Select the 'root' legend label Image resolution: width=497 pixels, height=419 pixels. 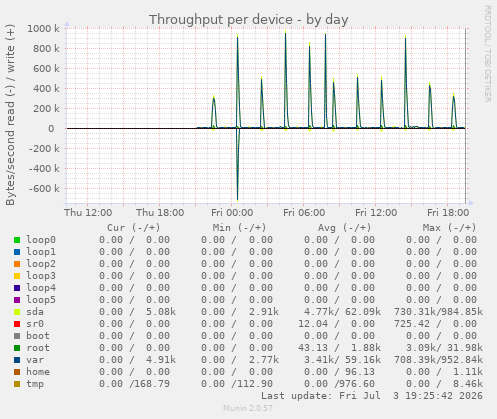tap(38, 348)
